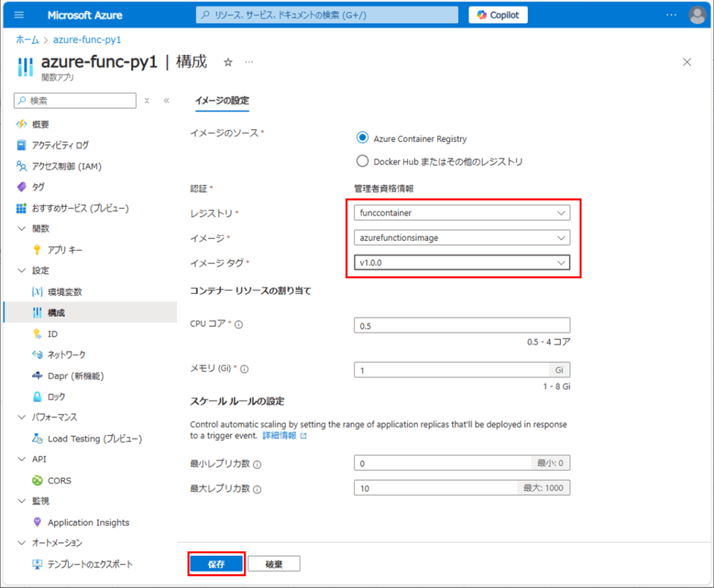Select the Azure Container Registry radio button
Screen dimensions: 714x588
point(362,137)
